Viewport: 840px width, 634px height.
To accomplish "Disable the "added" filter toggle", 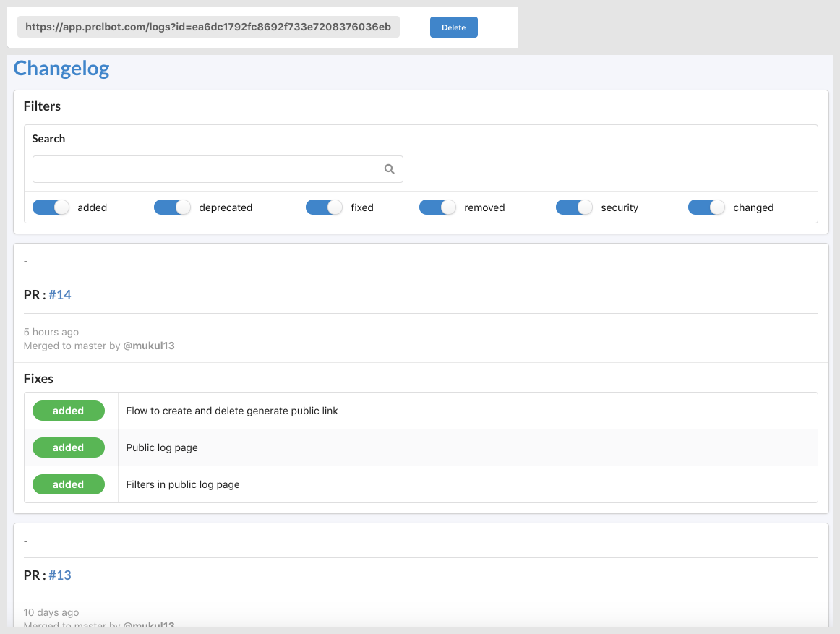I will (x=51, y=207).
